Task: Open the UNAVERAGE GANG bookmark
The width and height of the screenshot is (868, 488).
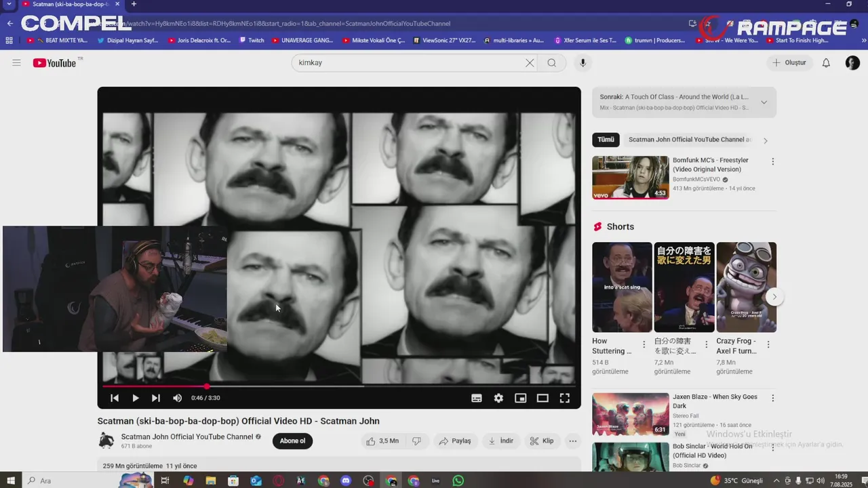Action: [302, 41]
